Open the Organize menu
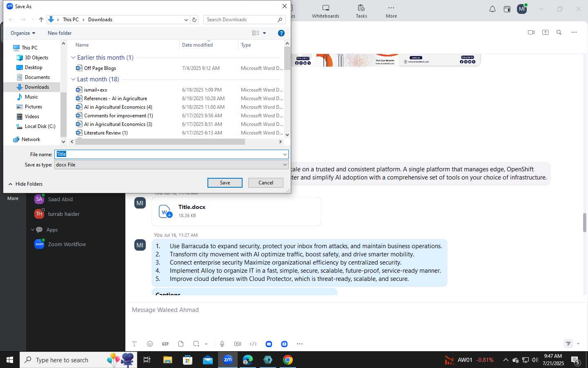The height and width of the screenshot is (368, 588). pyautogui.click(x=23, y=33)
